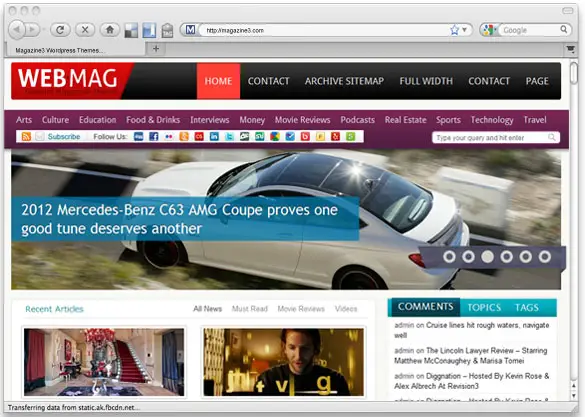Go forward with the browser Forward arrow
The height and width of the screenshot is (417, 585).
pos(32,29)
